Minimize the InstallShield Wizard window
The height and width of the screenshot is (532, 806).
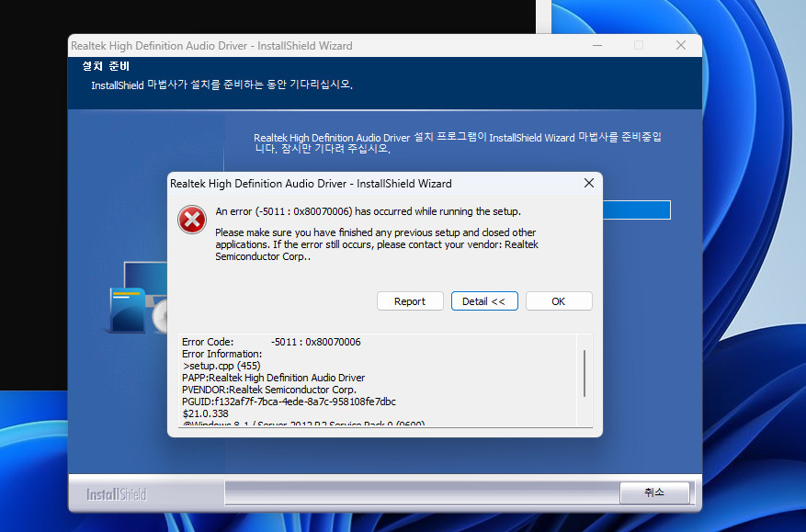click(596, 44)
